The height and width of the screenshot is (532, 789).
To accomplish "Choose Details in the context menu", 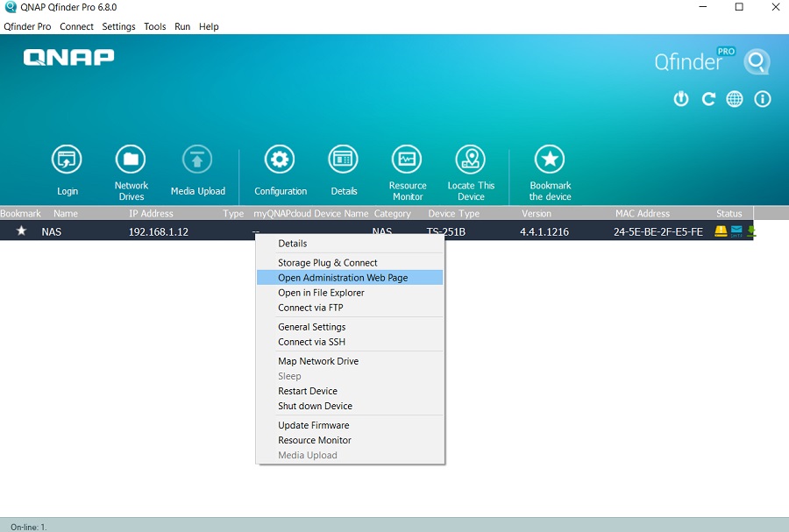I will point(350,244).
